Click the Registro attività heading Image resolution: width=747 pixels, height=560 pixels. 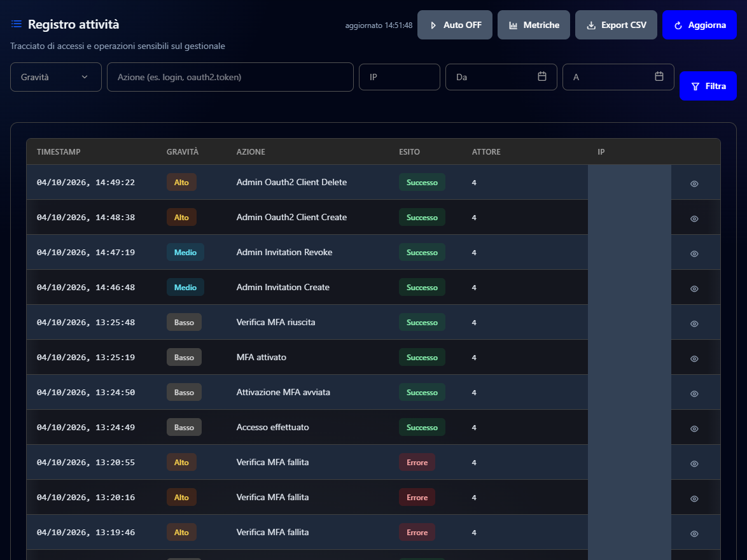73,24
